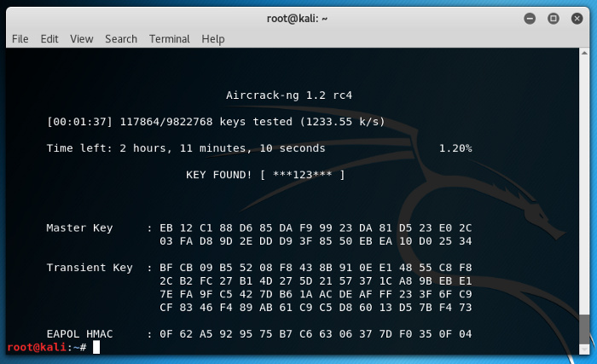Focus the root@kali command prompt cursor
The image size is (597, 364).
point(97,348)
